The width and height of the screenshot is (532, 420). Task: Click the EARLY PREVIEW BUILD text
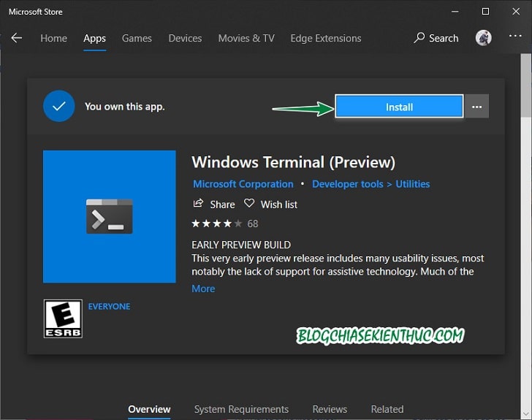241,245
